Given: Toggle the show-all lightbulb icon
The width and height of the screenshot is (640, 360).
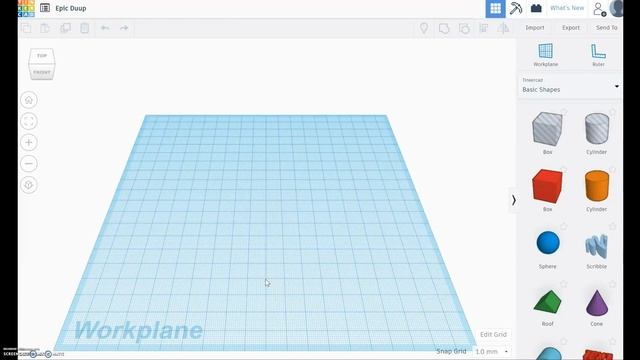Looking at the screenshot, I should 424,28.
